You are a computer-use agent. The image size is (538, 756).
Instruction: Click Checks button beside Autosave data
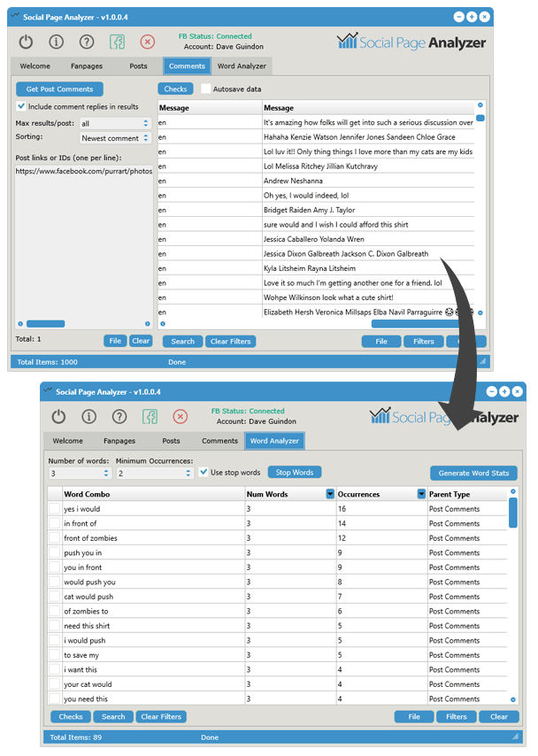(x=175, y=89)
